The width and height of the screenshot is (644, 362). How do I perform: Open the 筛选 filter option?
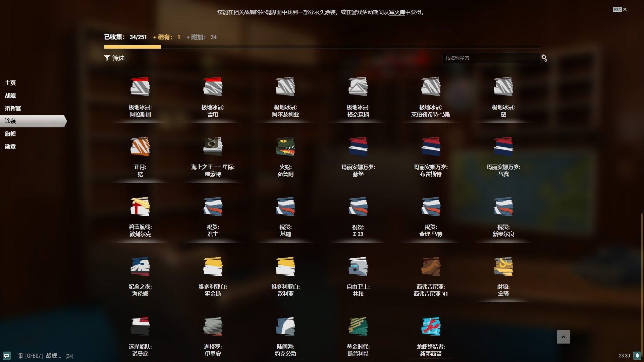(x=114, y=58)
